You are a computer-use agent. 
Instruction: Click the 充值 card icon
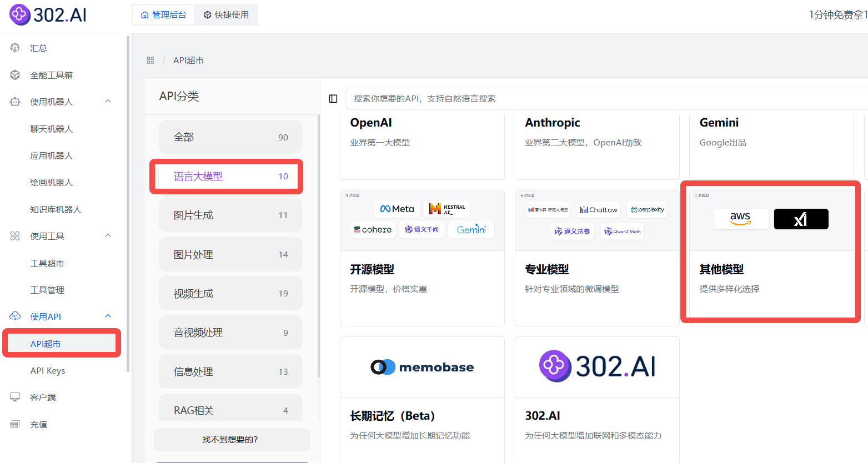tap(15, 424)
